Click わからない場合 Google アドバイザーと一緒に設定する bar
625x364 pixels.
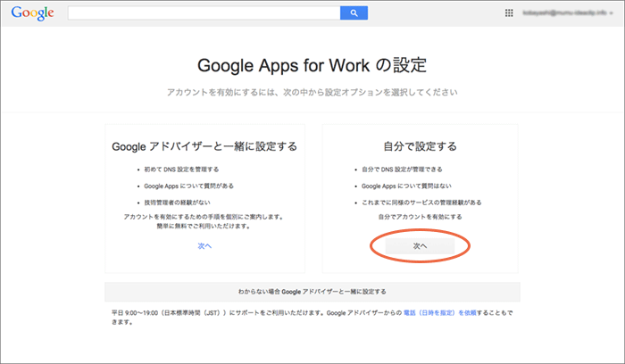pos(312,292)
